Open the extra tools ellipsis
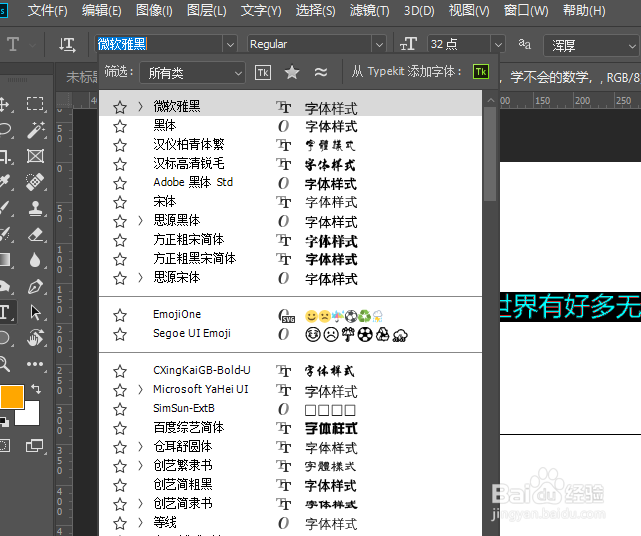The image size is (641, 536). [35, 364]
